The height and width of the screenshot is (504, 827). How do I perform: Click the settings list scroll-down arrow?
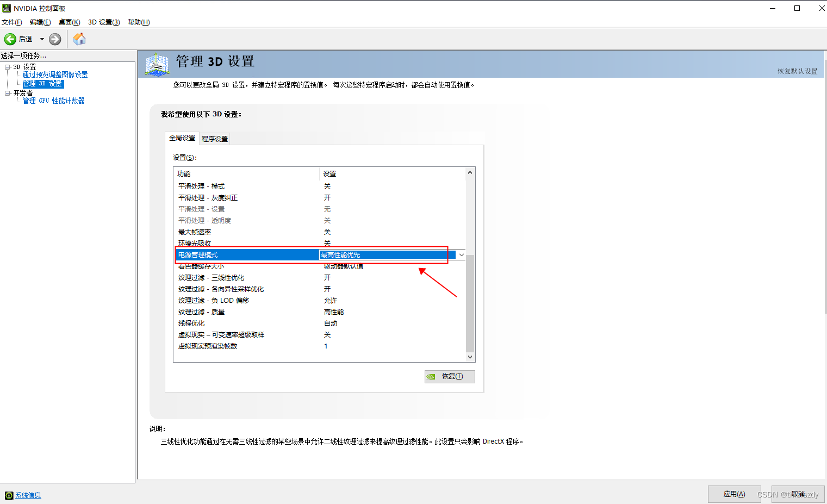click(x=470, y=357)
